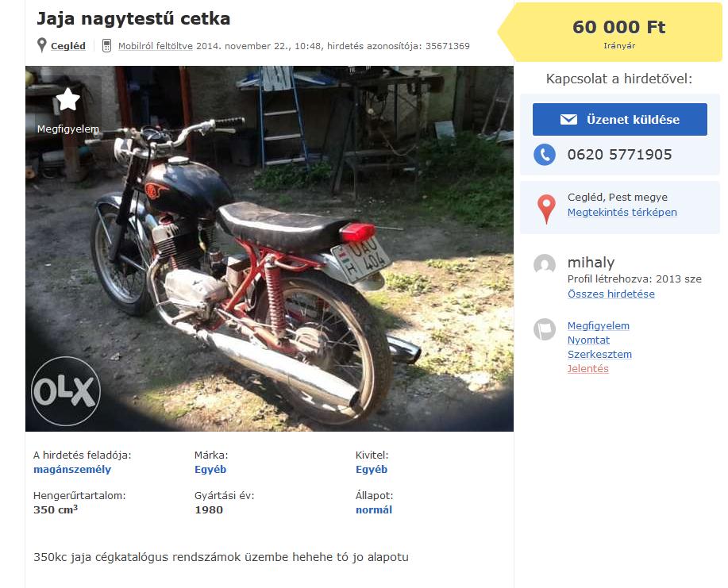Click the location pin icon beside Cegléd
728x588 pixels.
point(42,45)
